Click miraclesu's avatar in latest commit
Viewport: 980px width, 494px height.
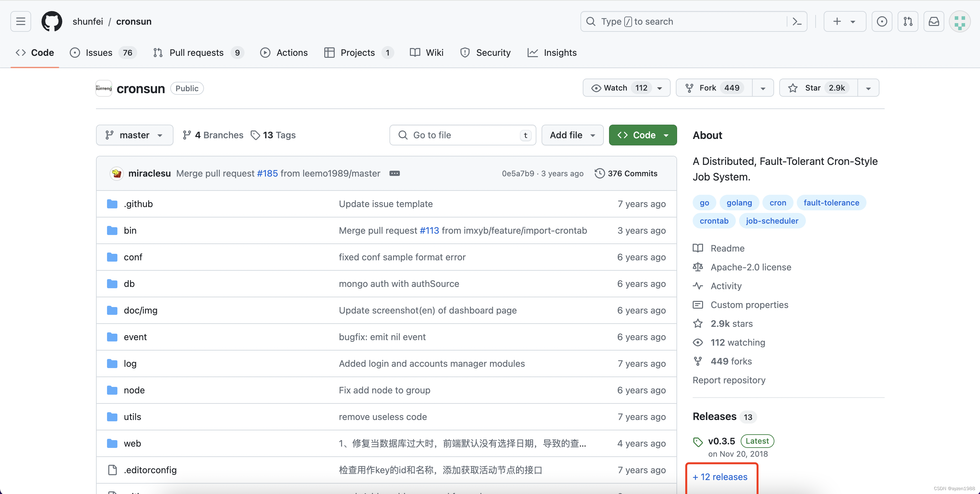(x=117, y=173)
